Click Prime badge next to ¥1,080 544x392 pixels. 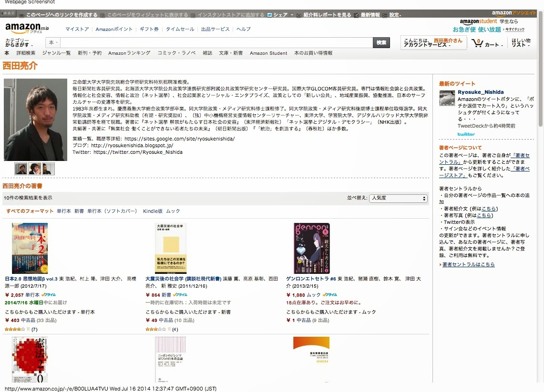330,295
